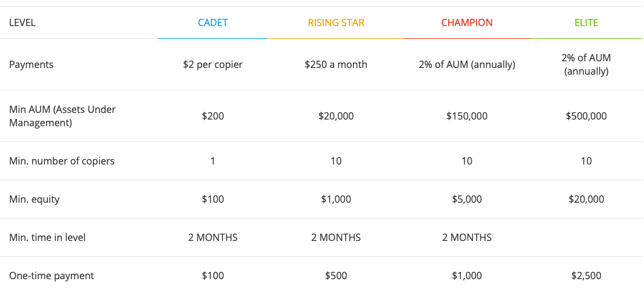Image resolution: width=644 pixels, height=301 pixels.
Task: Click the $2,500 Elite one-time payment
Action: [586, 276]
